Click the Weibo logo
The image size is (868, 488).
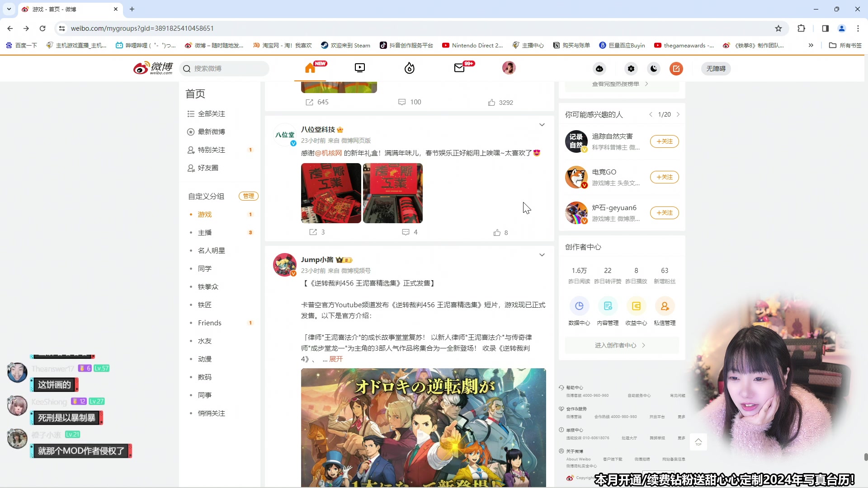point(153,68)
